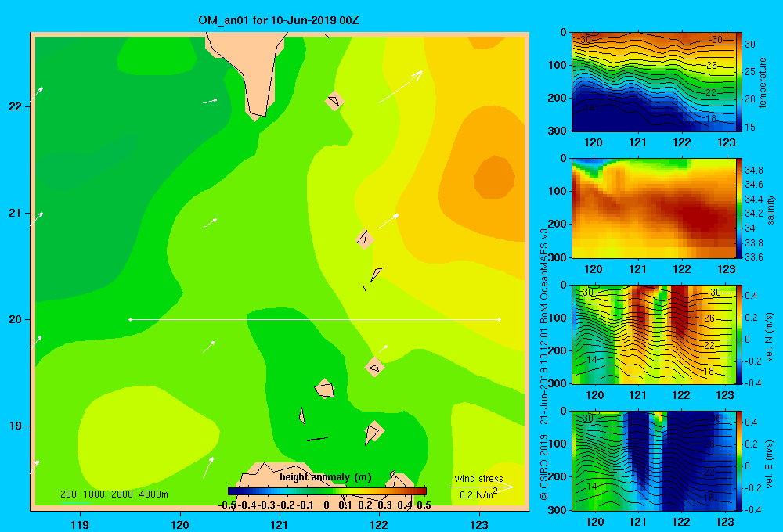Click the 'wind stress' legend label
Screen dimensions: 783x532
coord(478,479)
